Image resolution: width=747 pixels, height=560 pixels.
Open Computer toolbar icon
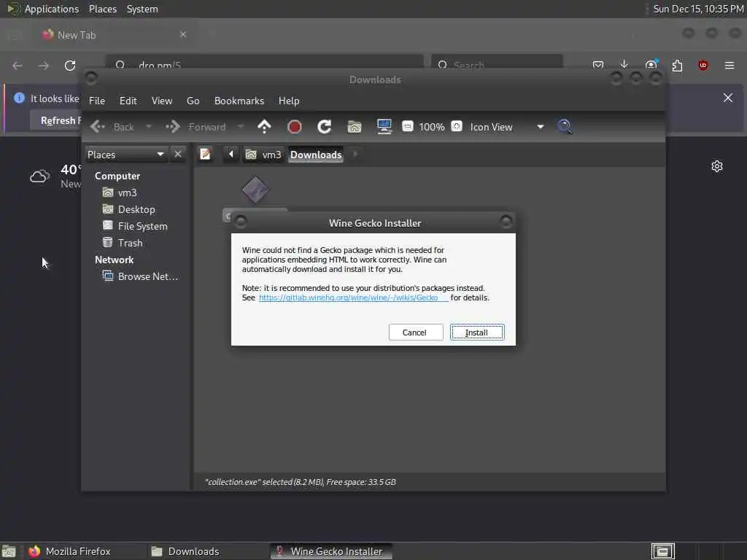[384, 127]
